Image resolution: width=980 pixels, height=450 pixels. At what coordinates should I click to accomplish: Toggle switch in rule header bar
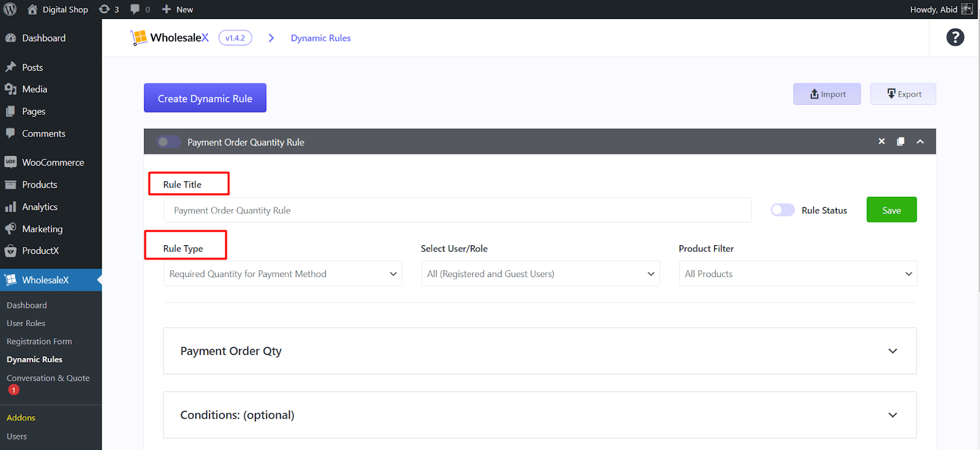click(x=168, y=142)
